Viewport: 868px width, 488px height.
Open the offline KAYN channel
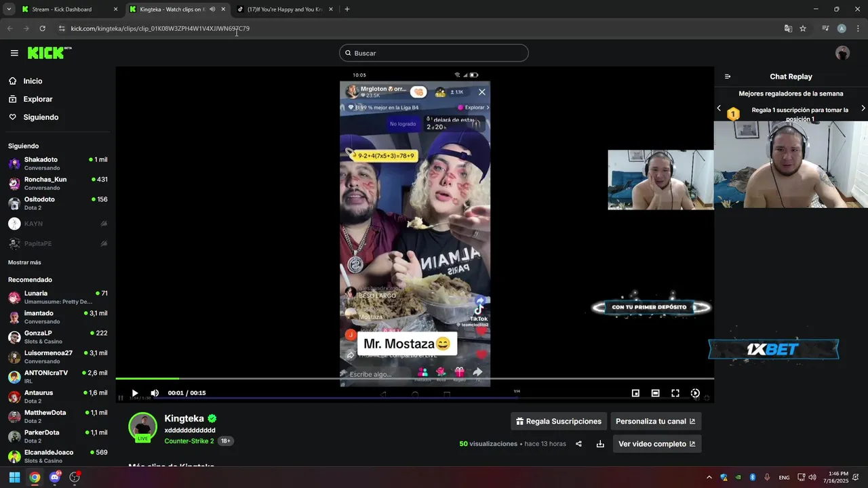[x=58, y=224]
